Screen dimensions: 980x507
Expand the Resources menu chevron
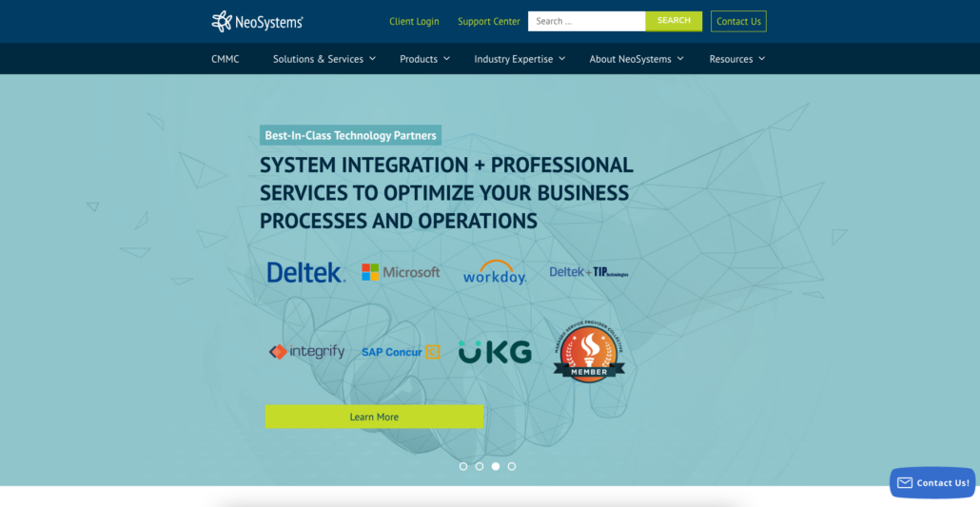(762, 59)
